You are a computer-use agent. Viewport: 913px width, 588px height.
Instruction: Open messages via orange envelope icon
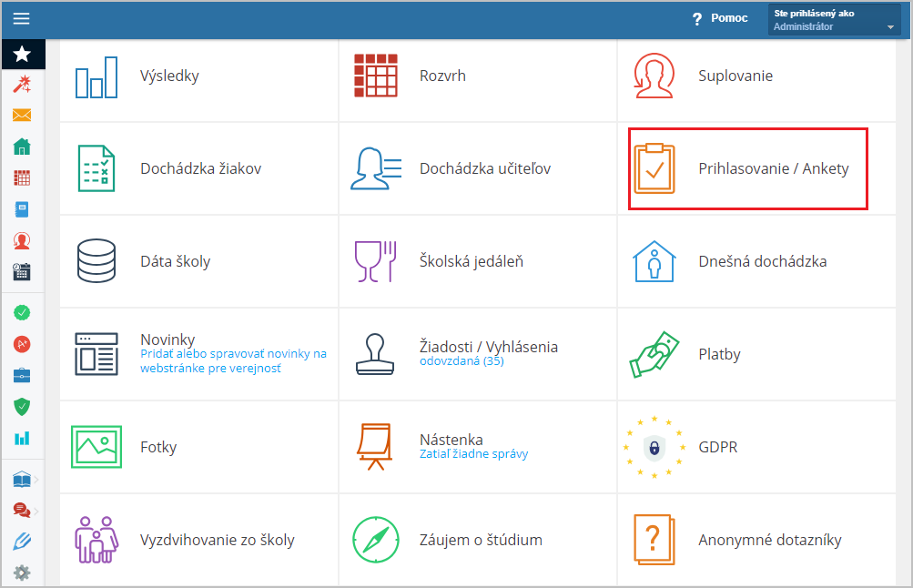pos(22,116)
